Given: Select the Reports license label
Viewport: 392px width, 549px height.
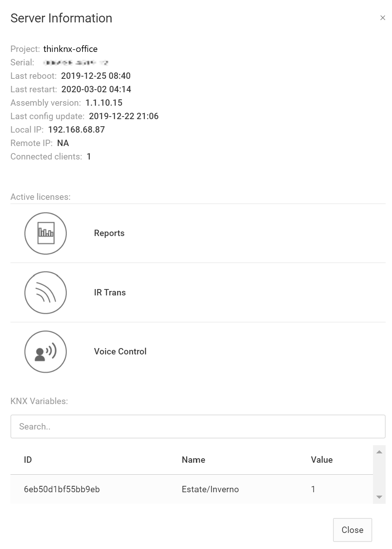Looking at the screenshot, I should pyautogui.click(x=109, y=233).
